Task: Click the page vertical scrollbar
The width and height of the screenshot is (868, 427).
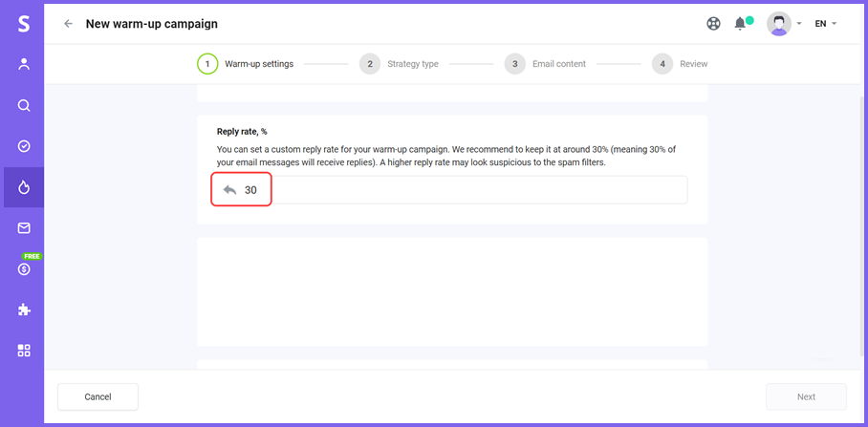Action: click(863, 225)
